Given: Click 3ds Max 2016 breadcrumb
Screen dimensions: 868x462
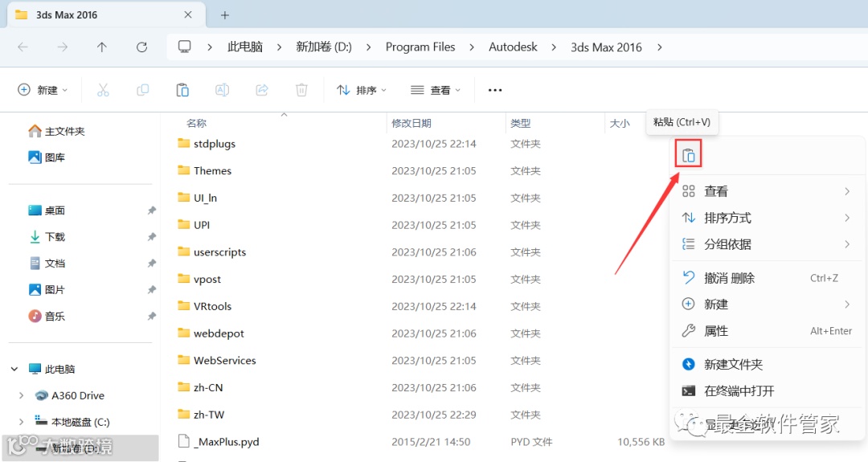Looking at the screenshot, I should pyautogui.click(x=606, y=47).
